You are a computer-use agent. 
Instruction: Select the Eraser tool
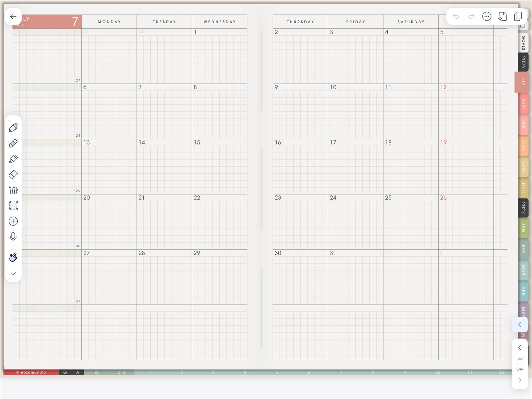pos(13,174)
